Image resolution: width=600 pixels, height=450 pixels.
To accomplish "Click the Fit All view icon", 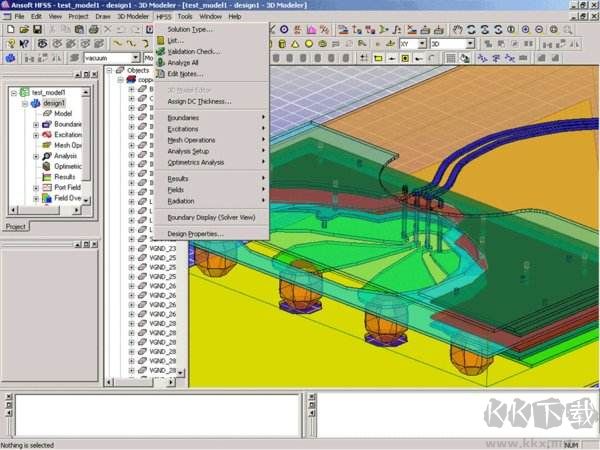I will pyautogui.click(x=553, y=29).
